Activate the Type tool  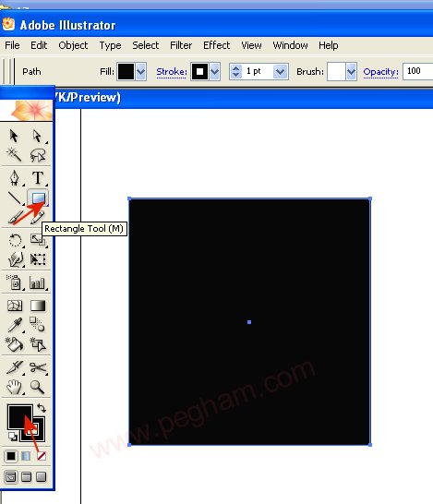(38, 178)
